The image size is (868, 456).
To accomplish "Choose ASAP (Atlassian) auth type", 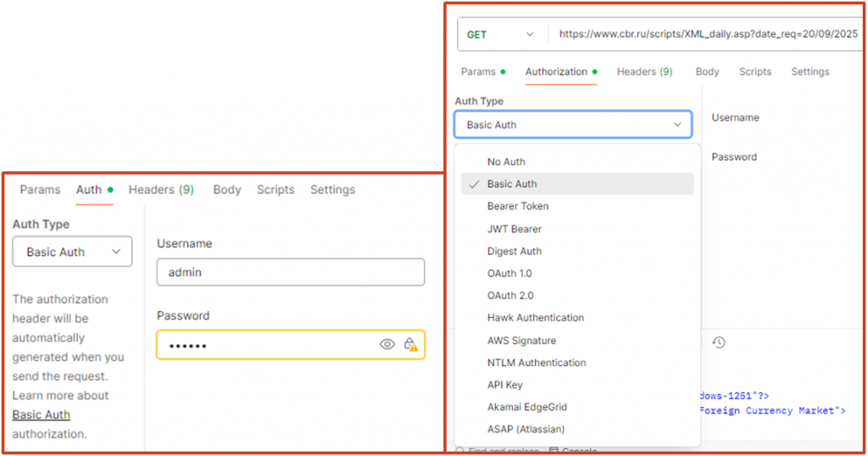I will [526, 429].
